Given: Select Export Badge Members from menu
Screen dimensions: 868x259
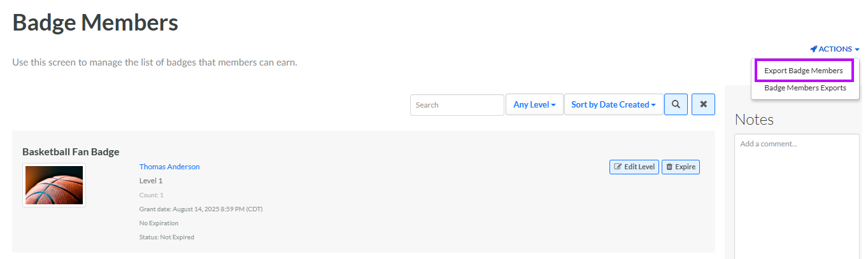Looking at the screenshot, I should 803,71.
